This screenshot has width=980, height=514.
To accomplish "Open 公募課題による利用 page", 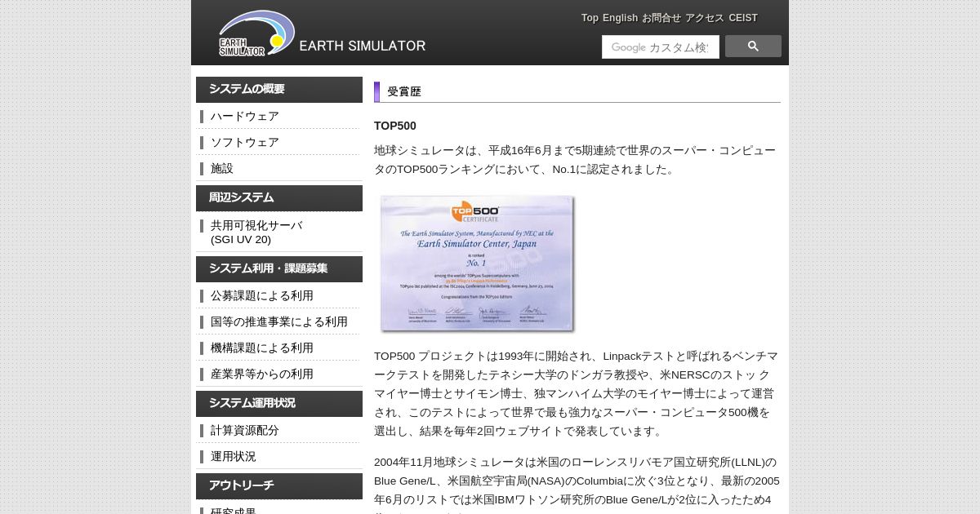I will pyautogui.click(x=262, y=295).
